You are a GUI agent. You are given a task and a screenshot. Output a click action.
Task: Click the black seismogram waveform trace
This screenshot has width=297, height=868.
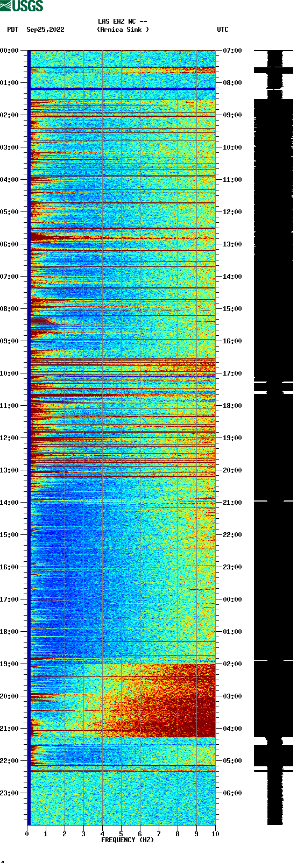pos(274,437)
